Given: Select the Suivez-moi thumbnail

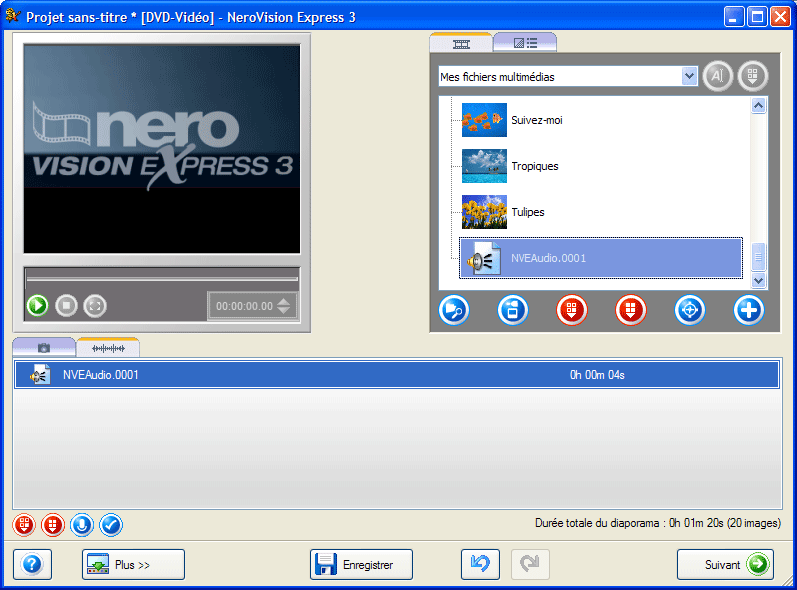Looking at the screenshot, I should (484, 120).
